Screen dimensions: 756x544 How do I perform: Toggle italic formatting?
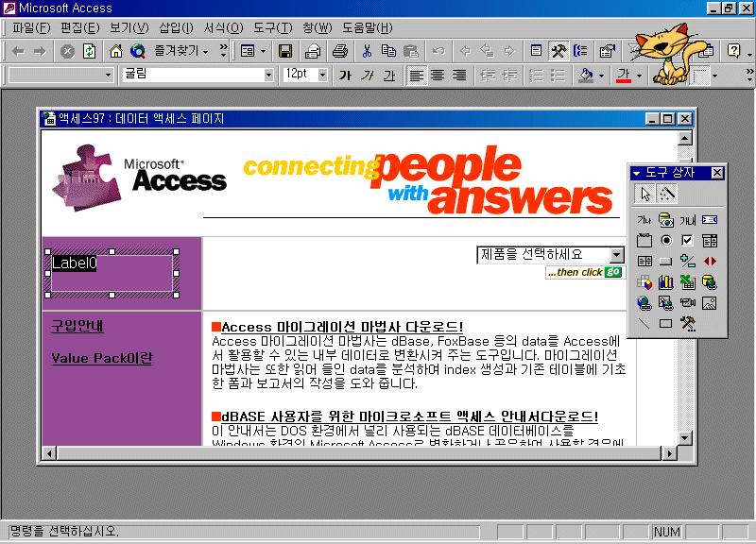(368, 76)
